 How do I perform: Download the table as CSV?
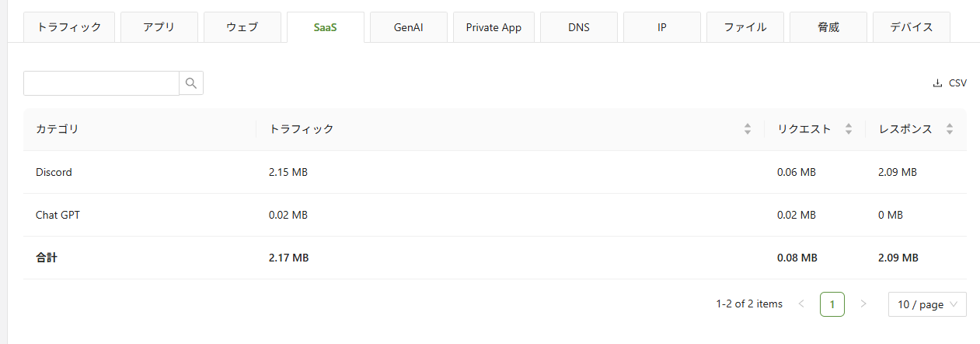(x=950, y=83)
